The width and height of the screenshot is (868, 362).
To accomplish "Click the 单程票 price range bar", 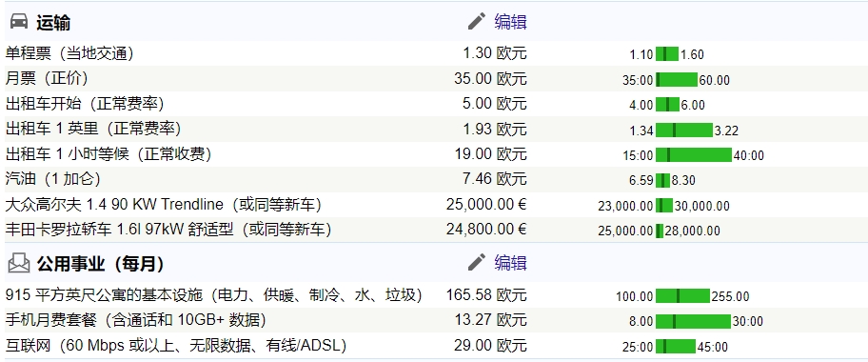I will click(x=667, y=53).
